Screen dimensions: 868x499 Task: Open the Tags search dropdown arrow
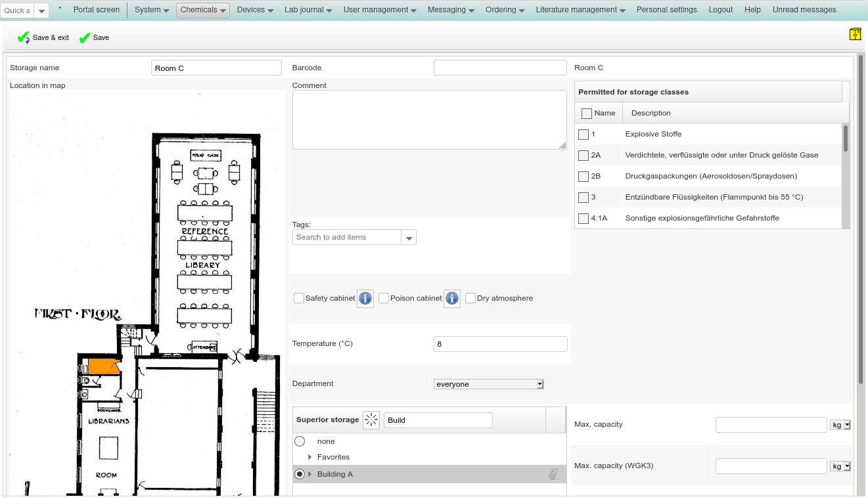[x=409, y=238]
